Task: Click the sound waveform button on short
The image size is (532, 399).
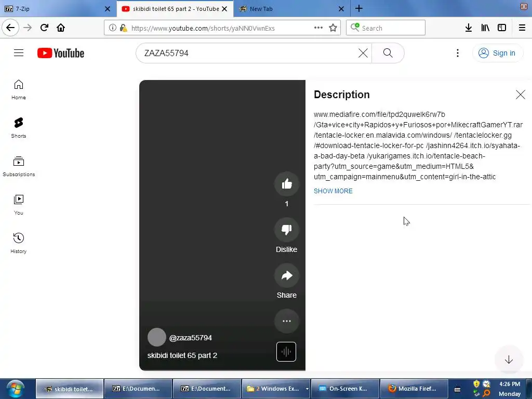Action: (x=286, y=352)
